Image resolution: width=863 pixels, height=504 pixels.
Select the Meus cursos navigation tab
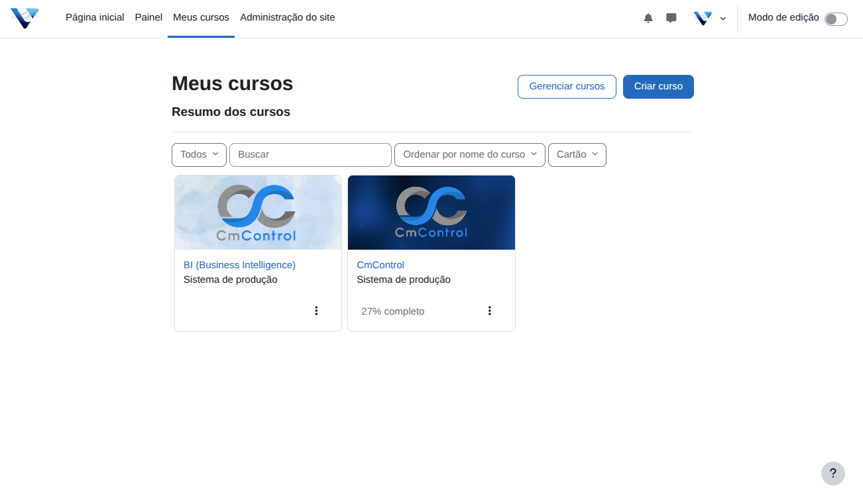(x=201, y=18)
